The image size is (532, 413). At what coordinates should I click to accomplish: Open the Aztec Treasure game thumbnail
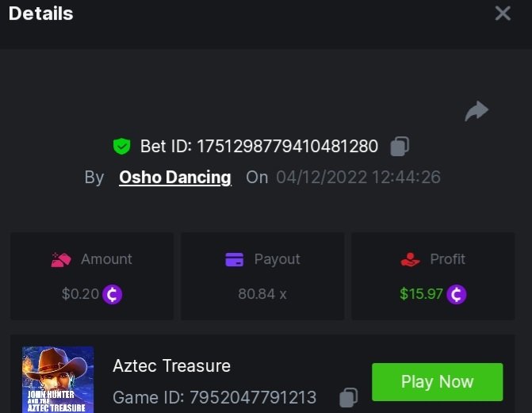(x=58, y=380)
